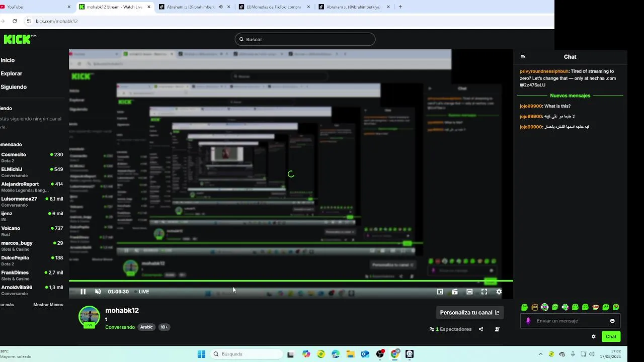Open the Windows Start menu
Viewport: 644px width, 362px height.
201,354
